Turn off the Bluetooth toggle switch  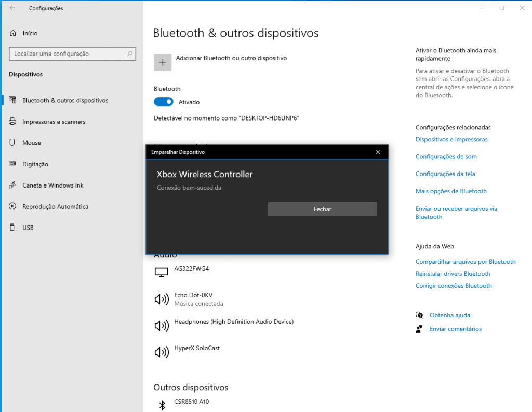[164, 102]
